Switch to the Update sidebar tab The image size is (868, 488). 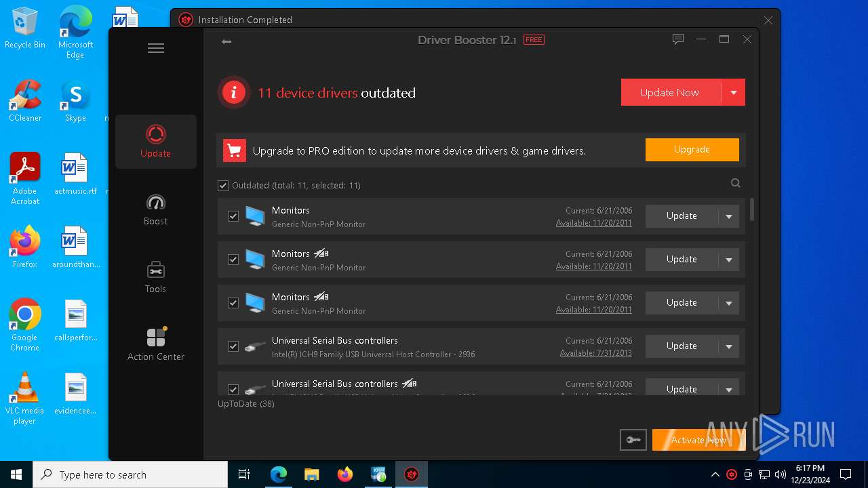pos(156,142)
